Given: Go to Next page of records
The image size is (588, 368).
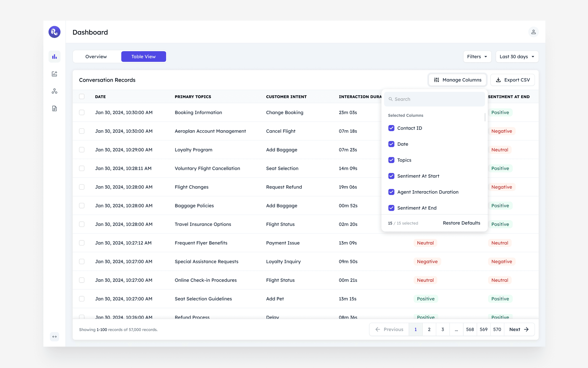Looking at the screenshot, I should 519,329.
